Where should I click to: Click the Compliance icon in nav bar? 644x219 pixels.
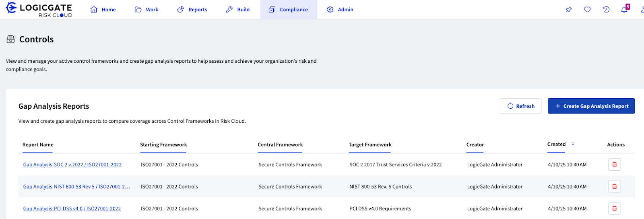click(272, 10)
